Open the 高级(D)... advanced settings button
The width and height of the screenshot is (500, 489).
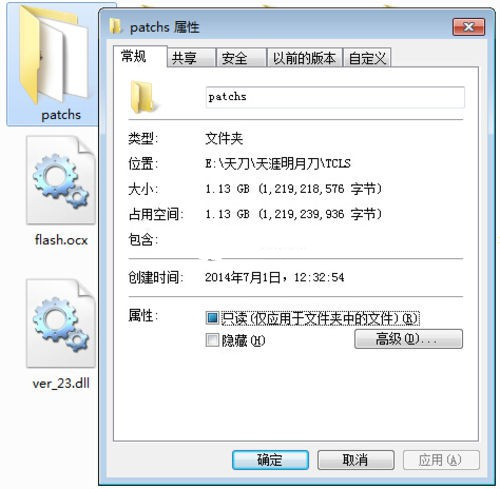tap(408, 339)
